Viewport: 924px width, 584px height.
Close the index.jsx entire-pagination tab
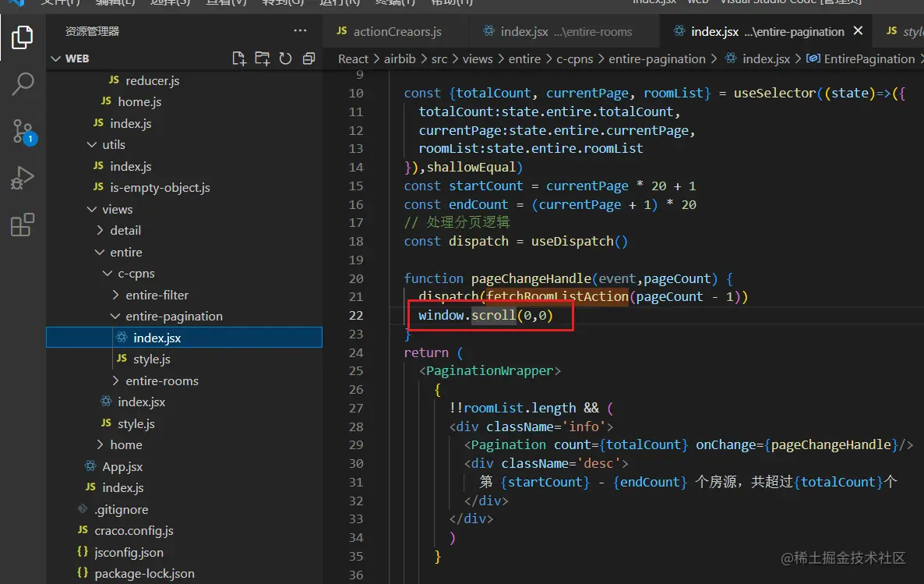(858, 31)
